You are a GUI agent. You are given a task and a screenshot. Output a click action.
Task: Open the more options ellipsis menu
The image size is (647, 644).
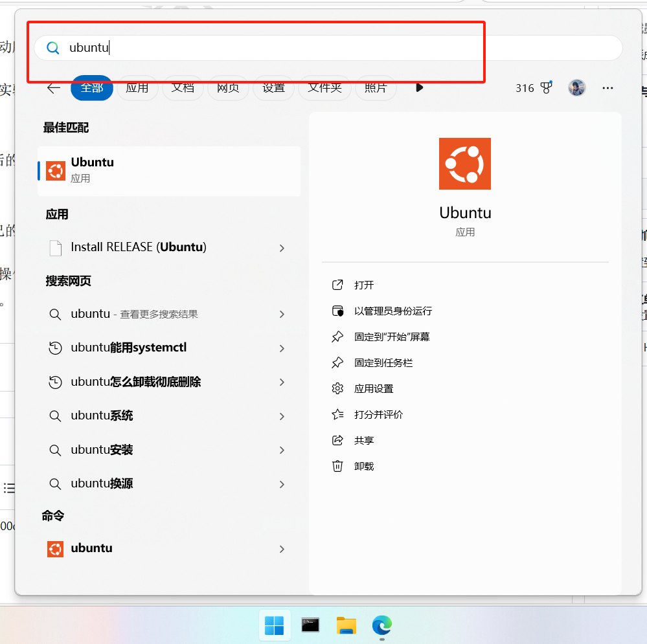[607, 88]
